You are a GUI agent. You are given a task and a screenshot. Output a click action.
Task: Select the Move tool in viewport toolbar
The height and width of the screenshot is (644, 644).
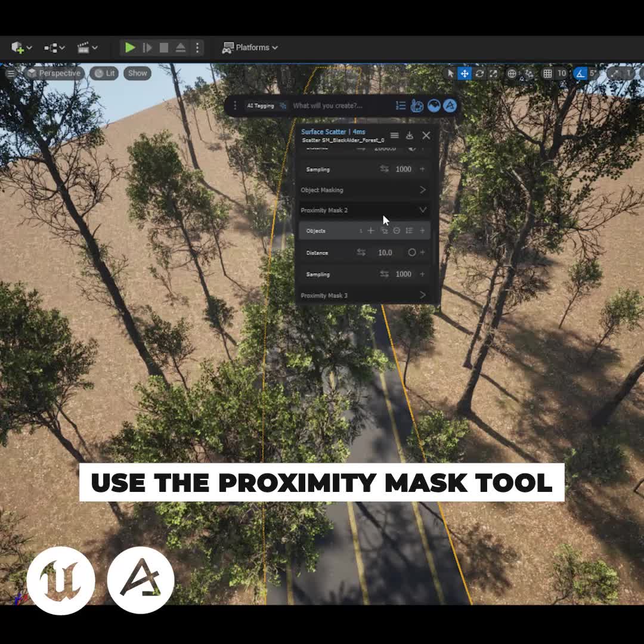tap(465, 73)
